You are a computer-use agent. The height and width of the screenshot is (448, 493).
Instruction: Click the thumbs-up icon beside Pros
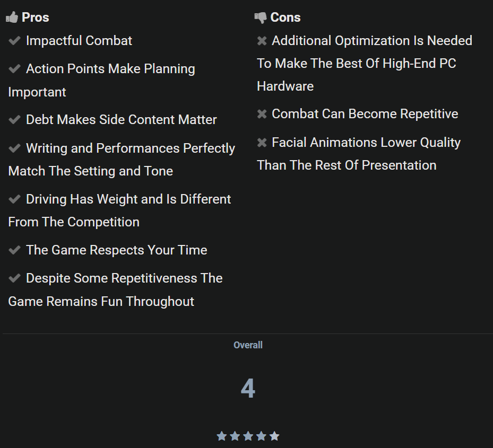[12, 17]
